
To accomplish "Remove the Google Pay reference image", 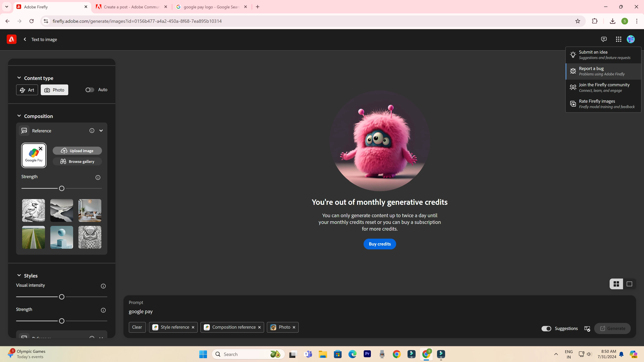I will point(40,149).
